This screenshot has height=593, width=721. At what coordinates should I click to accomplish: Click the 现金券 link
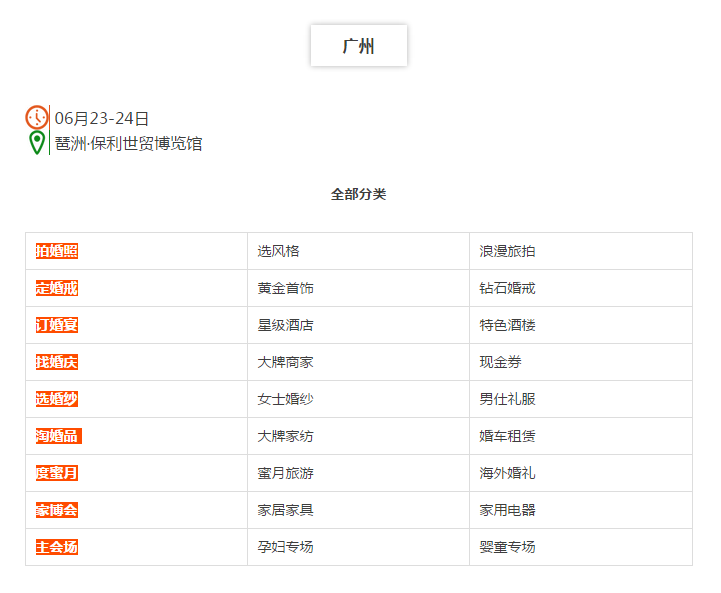click(x=500, y=362)
